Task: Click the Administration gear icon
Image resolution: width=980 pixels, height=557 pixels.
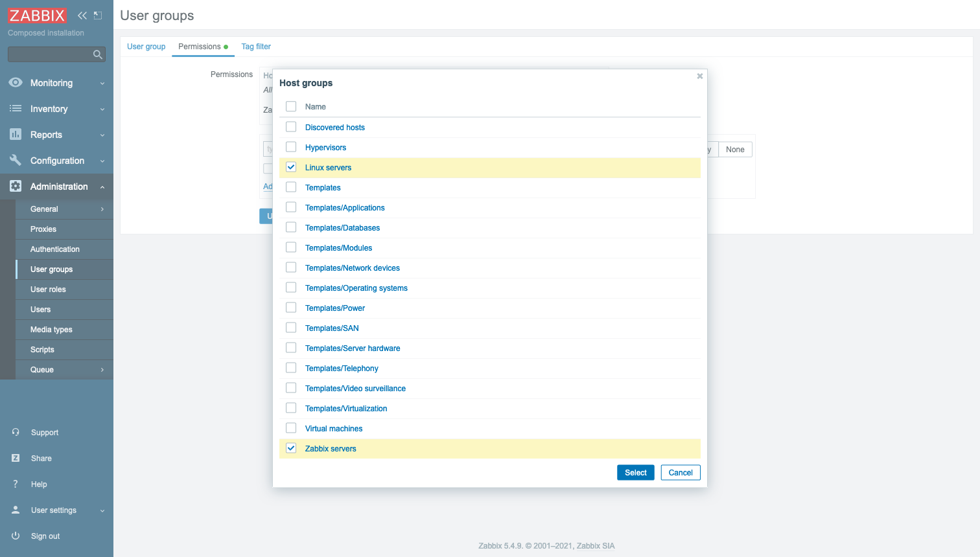Action: [16, 186]
